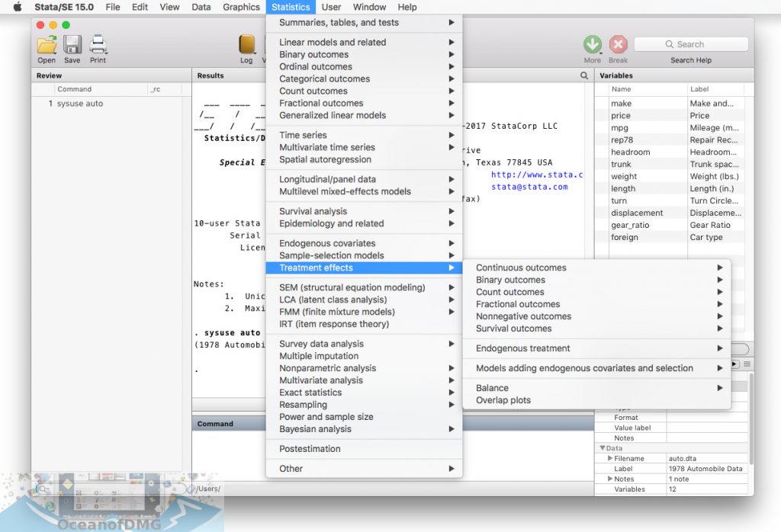Expand Bayesian analysis submenu
781x532 pixels.
click(x=364, y=429)
